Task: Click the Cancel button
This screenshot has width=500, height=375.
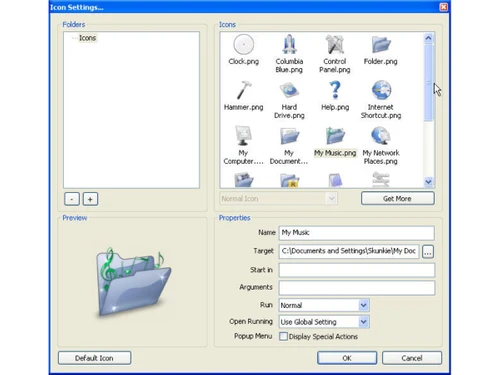Action: tap(412, 358)
